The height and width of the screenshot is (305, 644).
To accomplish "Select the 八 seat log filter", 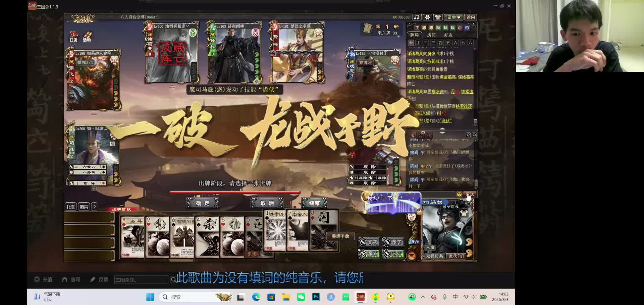I will [x=471, y=43].
